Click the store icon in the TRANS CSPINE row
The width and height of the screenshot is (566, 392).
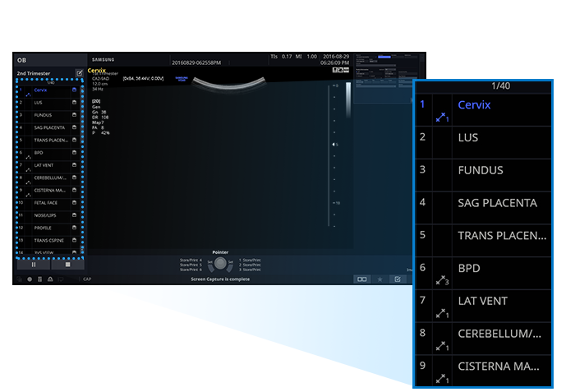[x=75, y=240]
